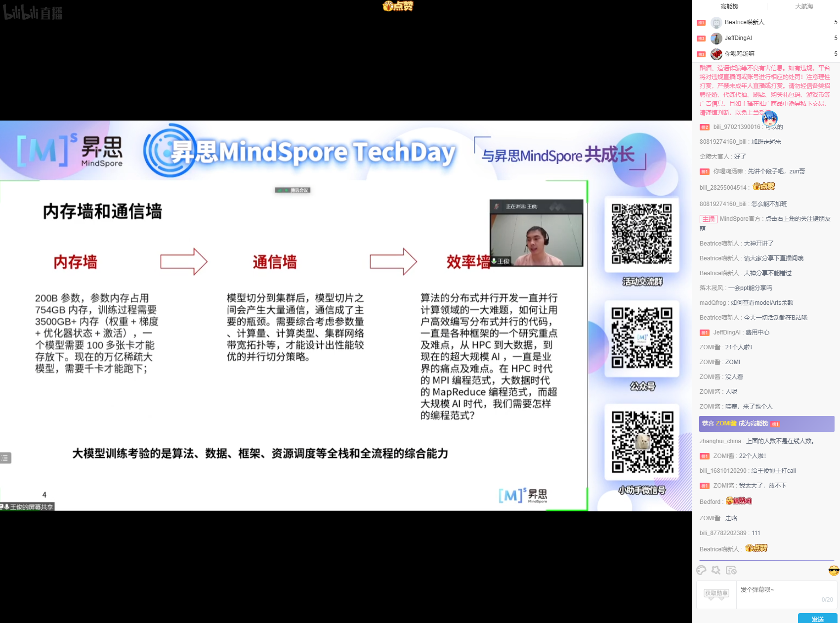
Task: Click username 金陵大官人 in chat
Action: [714, 157]
